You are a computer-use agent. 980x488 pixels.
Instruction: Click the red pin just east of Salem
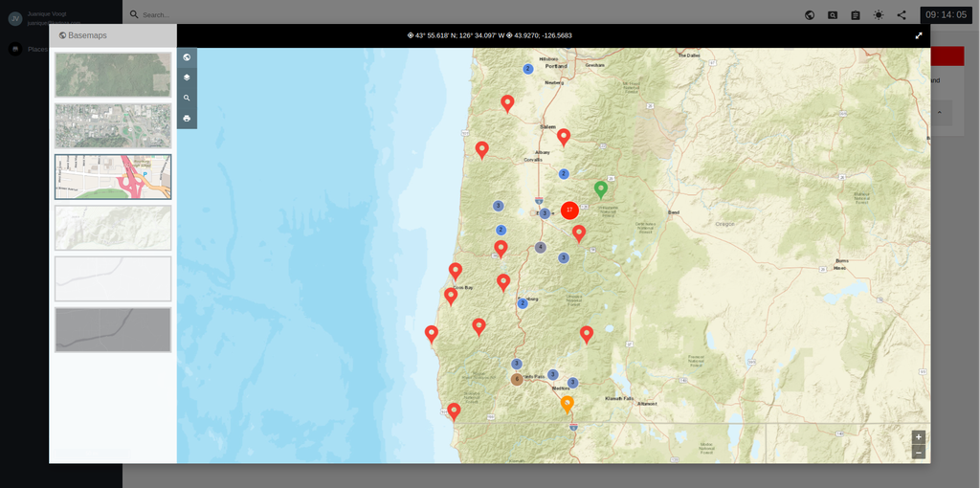[x=564, y=137]
